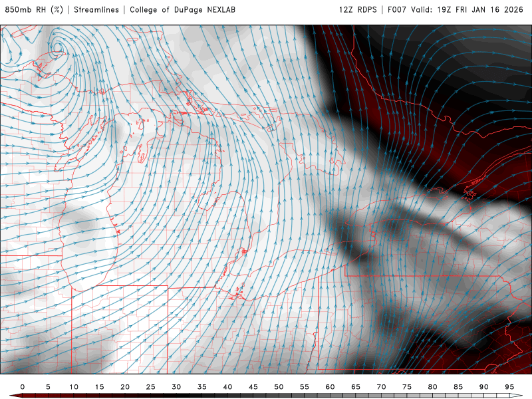Click the '850mb RH (%)' title text
The height and width of the screenshot is (399, 532).
coord(34,9)
